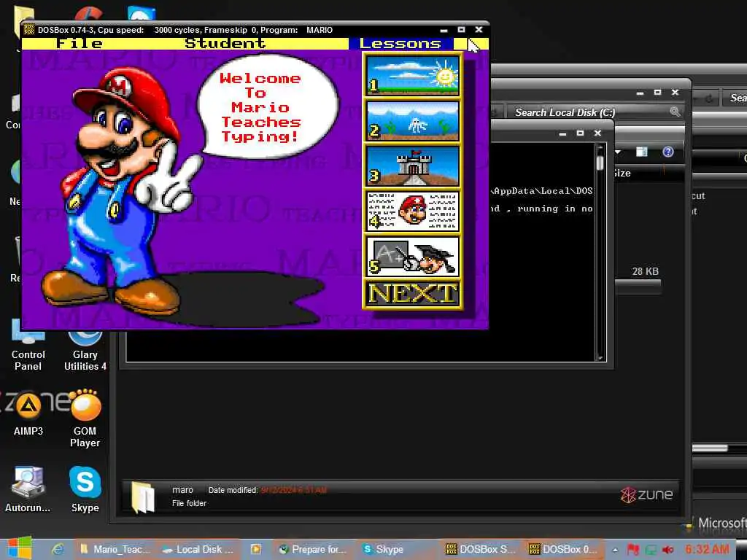Switch to the Mario_Teac... taskbar window
The height and width of the screenshot is (560, 747).
[115, 549]
